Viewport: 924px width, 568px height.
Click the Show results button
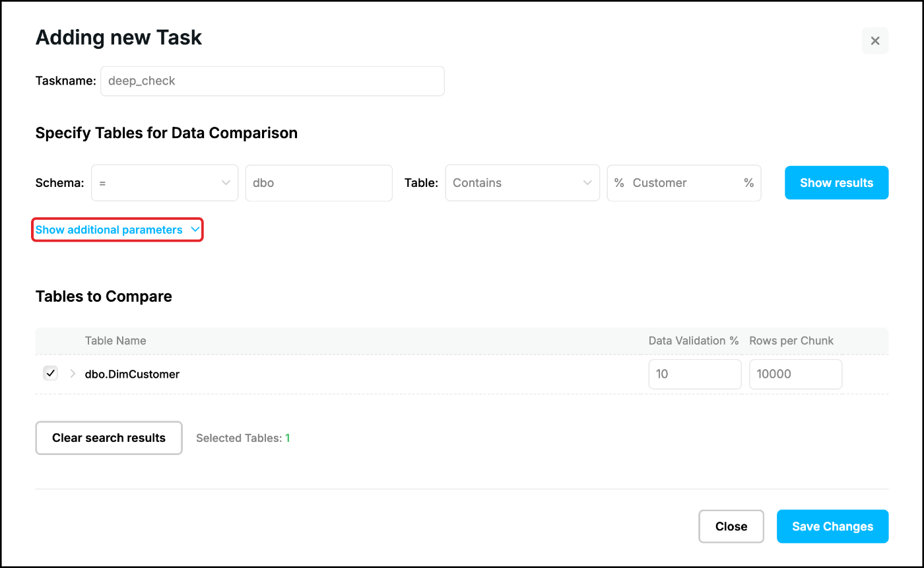point(836,183)
